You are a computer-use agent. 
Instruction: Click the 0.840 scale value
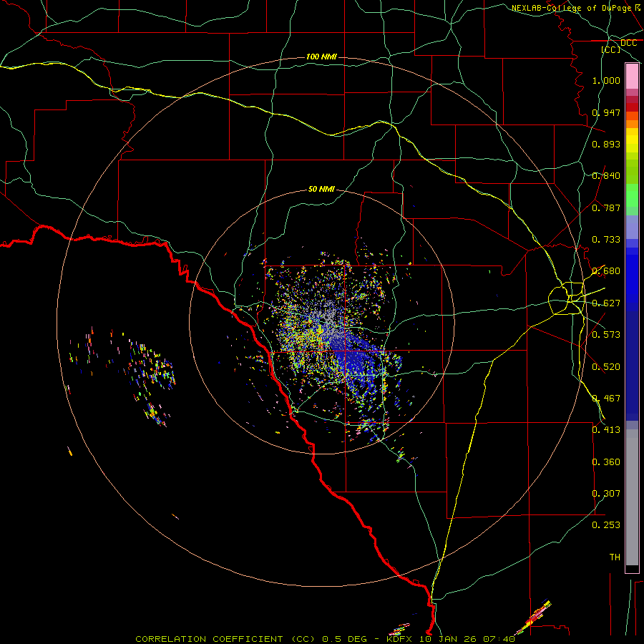[x=606, y=176]
